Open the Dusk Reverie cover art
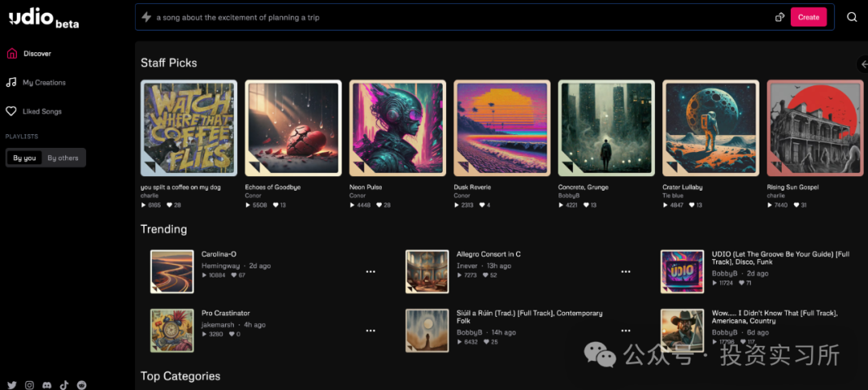The width and height of the screenshot is (868, 390). [x=502, y=128]
